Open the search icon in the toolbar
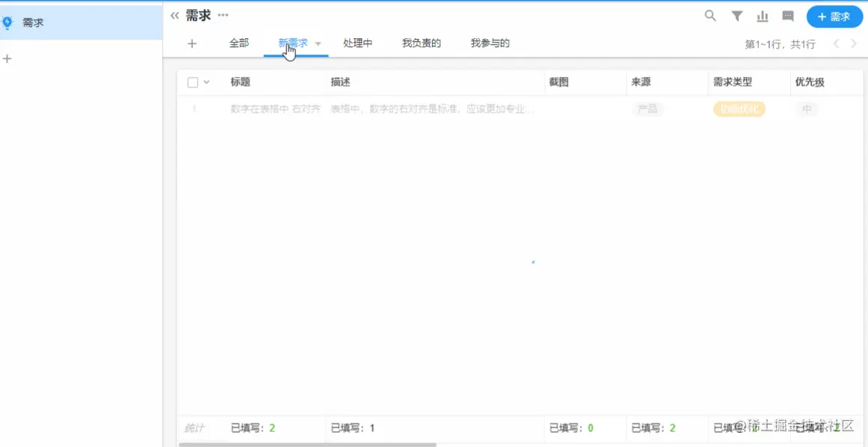Screen dimensions: 868x447 pos(709,15)
